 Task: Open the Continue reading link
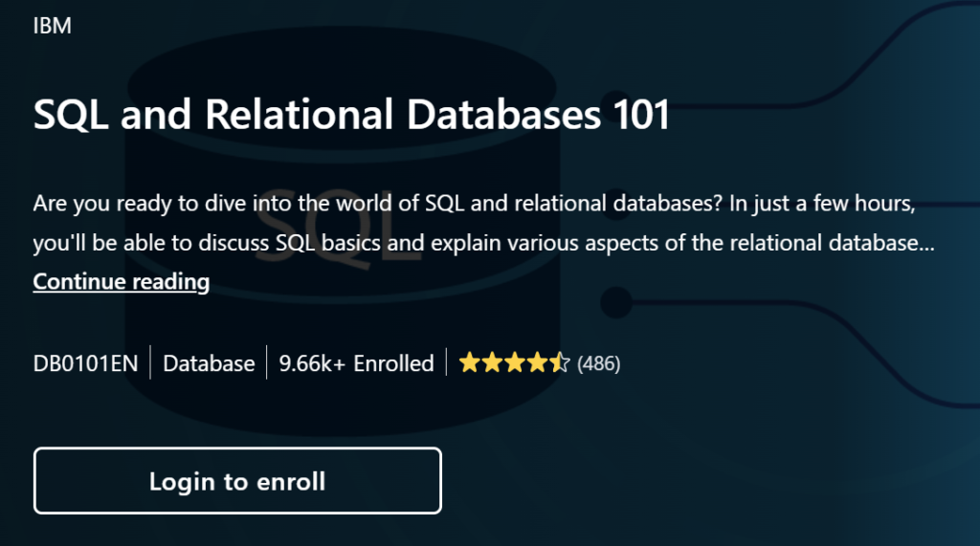pos(122,282)
